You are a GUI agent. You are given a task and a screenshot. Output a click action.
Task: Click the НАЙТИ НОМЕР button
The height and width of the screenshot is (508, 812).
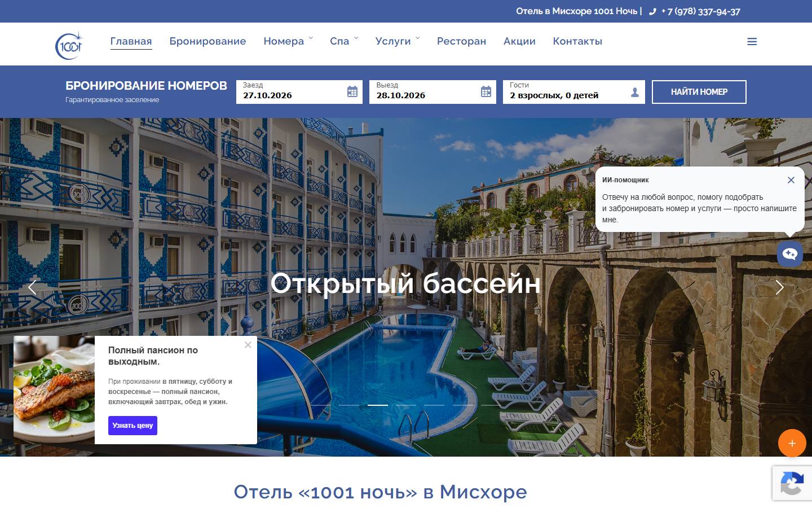[699, 92]
